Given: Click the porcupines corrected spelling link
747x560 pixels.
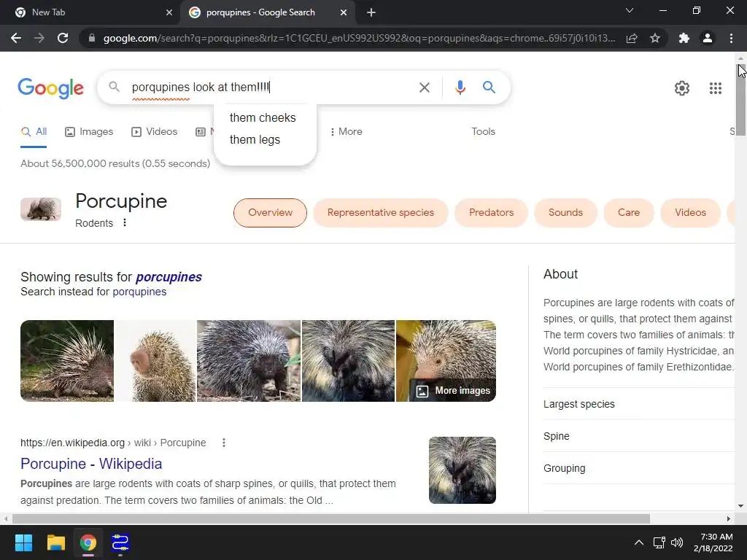Looking at the screenshot, I should [x=169, y=276].
